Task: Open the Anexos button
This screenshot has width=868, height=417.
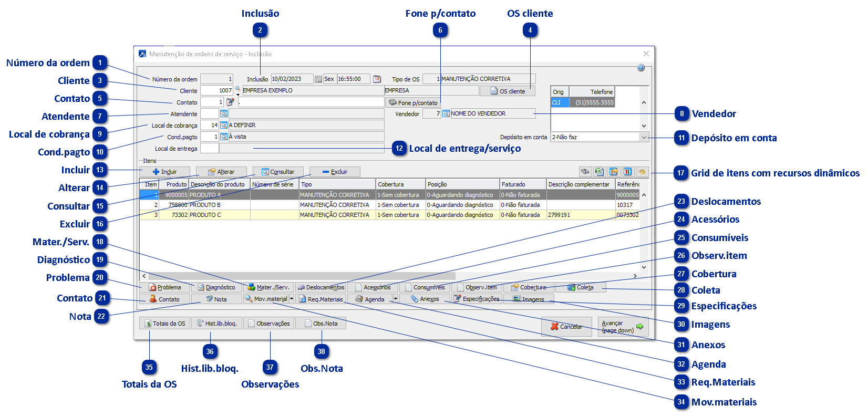Action: point(425,299)
